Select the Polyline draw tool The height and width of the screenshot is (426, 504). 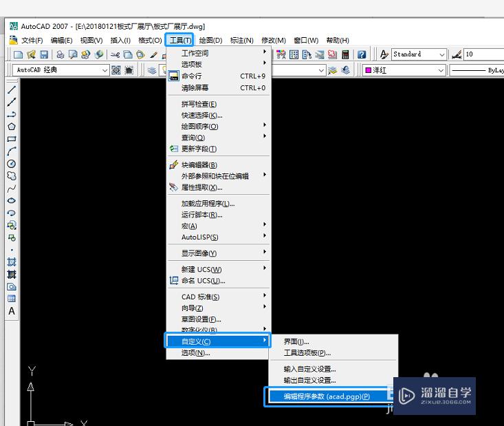click(x=12, y=114)
